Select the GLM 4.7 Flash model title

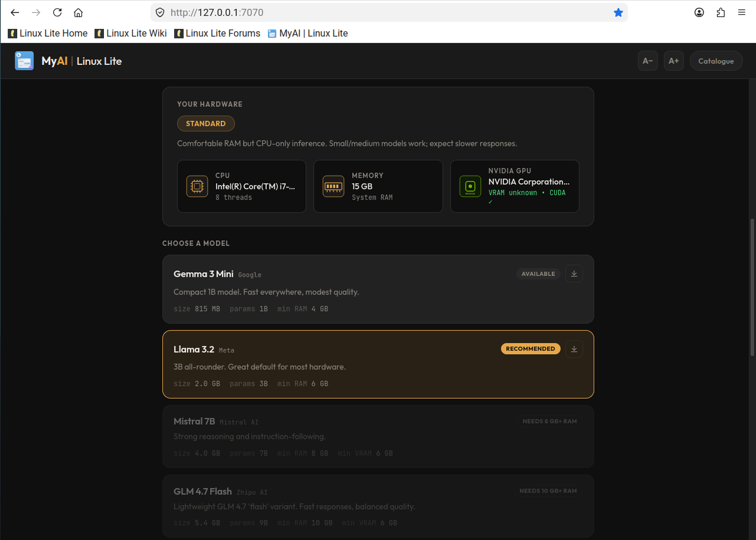(x=203, y=491)
